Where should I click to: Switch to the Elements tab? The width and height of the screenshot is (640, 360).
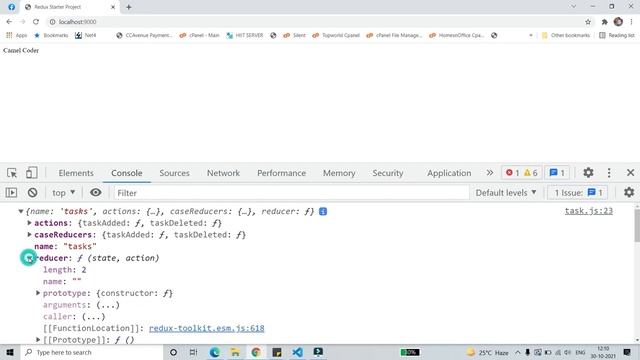(76, 173)
